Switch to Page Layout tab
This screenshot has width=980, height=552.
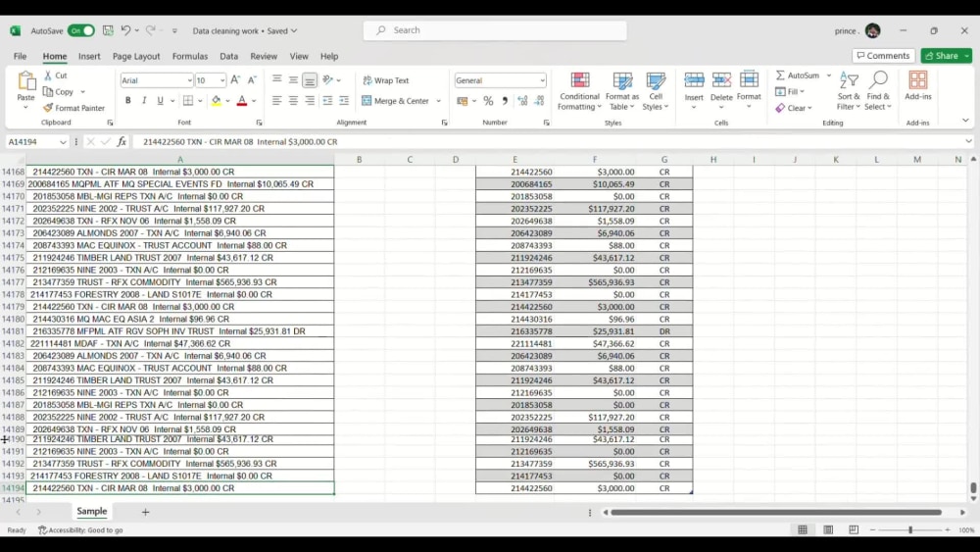(x=136, y=56)
